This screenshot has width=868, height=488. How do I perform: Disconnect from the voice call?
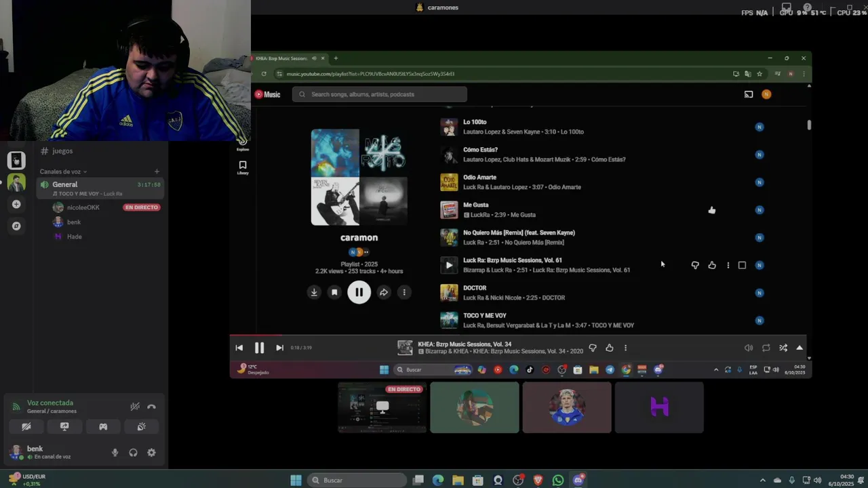[x=151, y=407]
